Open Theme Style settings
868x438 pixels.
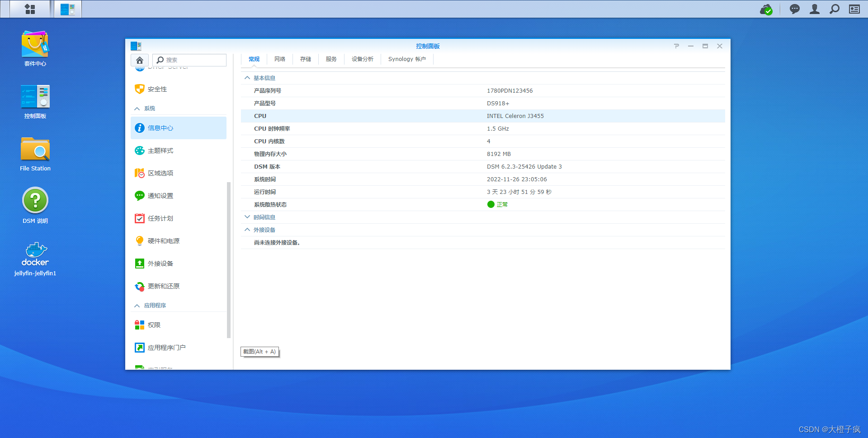[x=179, y=151]
